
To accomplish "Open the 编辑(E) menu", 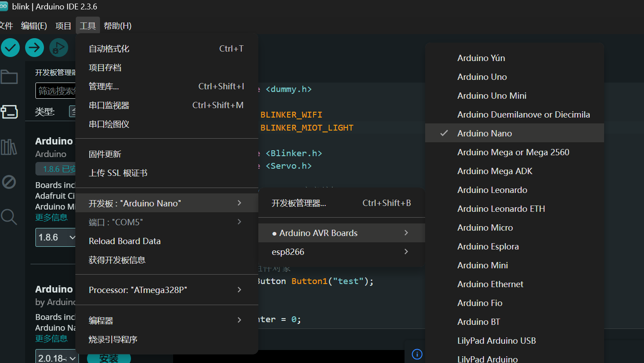I will [34, 26].
